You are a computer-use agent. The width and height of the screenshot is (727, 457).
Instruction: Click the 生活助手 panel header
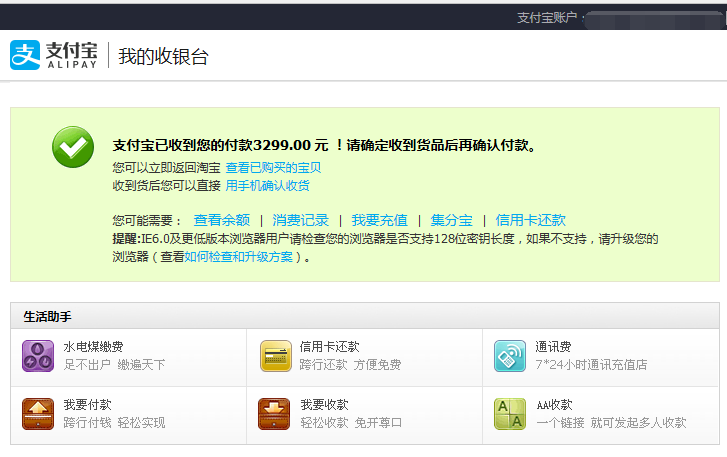pos(365,316)
